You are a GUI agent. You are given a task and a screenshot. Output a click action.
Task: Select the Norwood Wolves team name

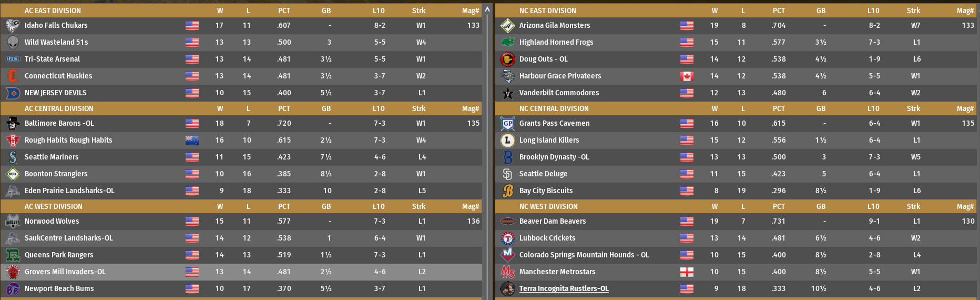pyautogui.click(x=52, y=221)
